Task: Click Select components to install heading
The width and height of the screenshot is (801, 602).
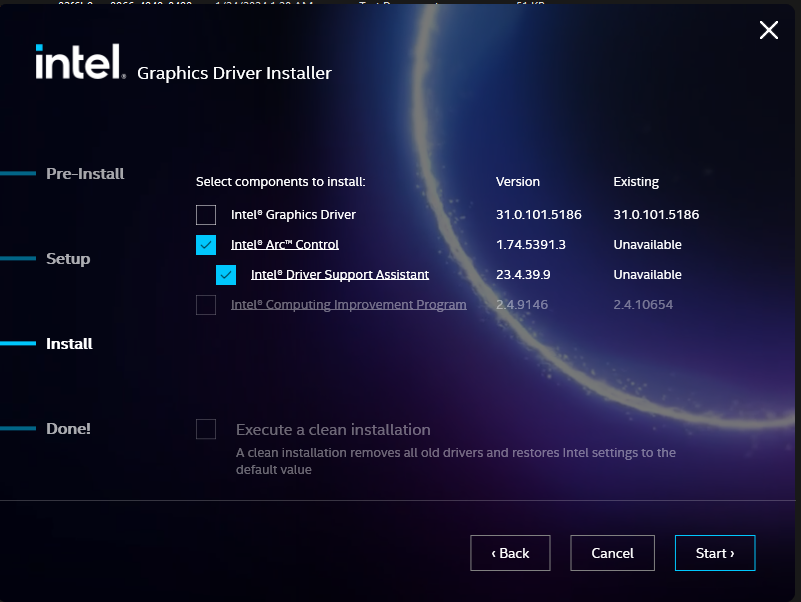Action: tap(280, 182)
